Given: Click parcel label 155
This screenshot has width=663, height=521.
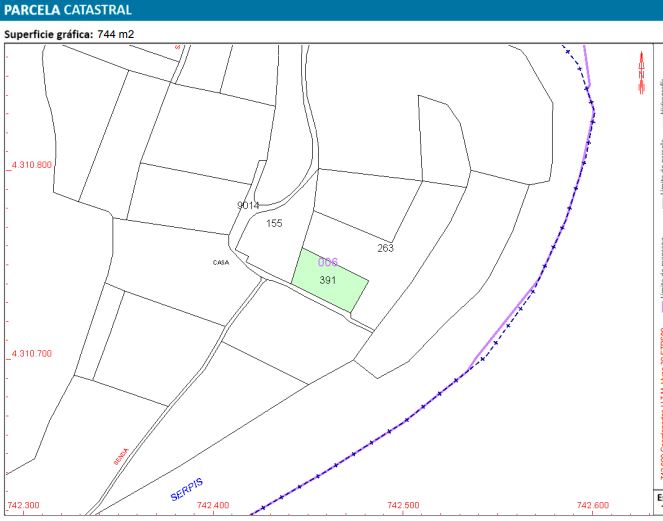Looking at the screenshot, I should pos(275,224).
